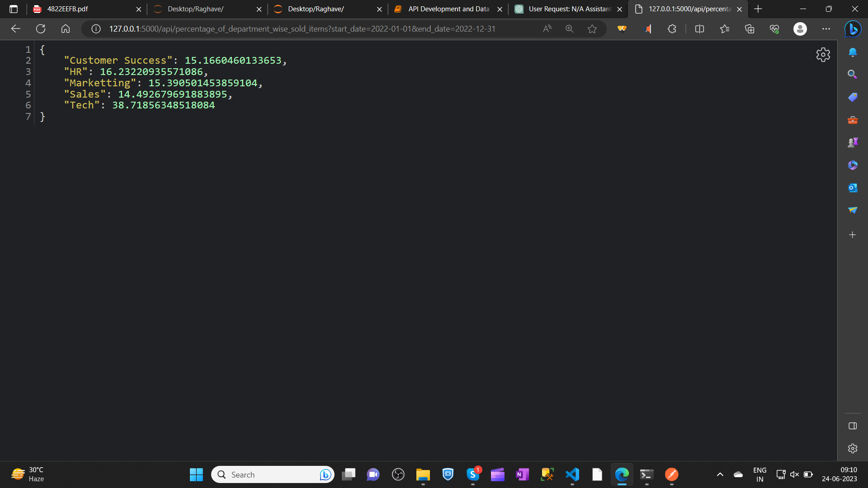Switch to API Development and Data tab
Screen dimensions: 868x488
448,9
